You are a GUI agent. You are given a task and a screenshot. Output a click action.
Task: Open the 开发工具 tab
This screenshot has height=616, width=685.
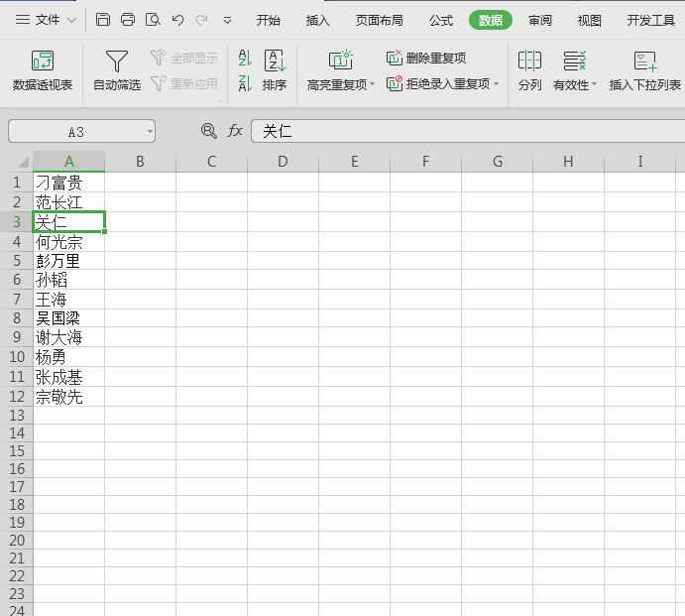click(x=651, y=20)
